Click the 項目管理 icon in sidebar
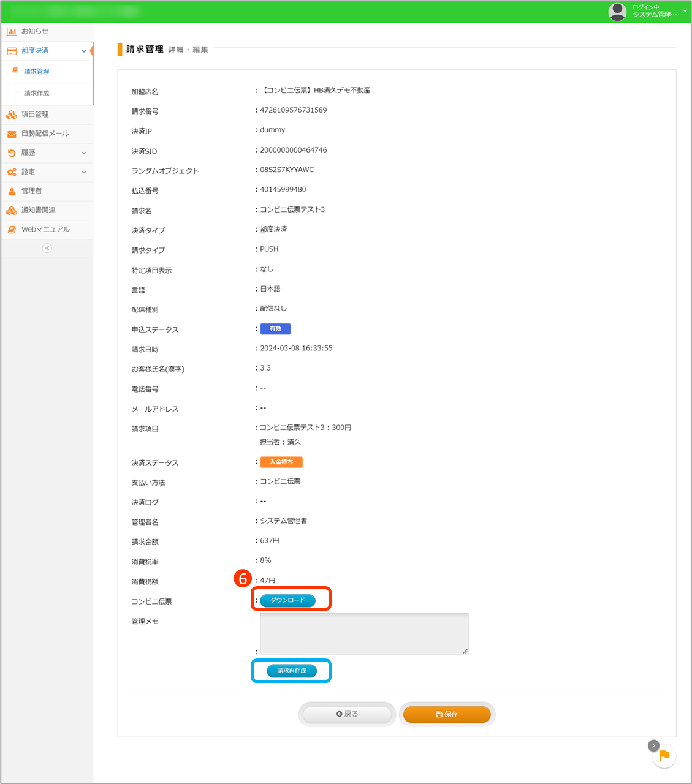The image size is (692, 784). [12, 115]
